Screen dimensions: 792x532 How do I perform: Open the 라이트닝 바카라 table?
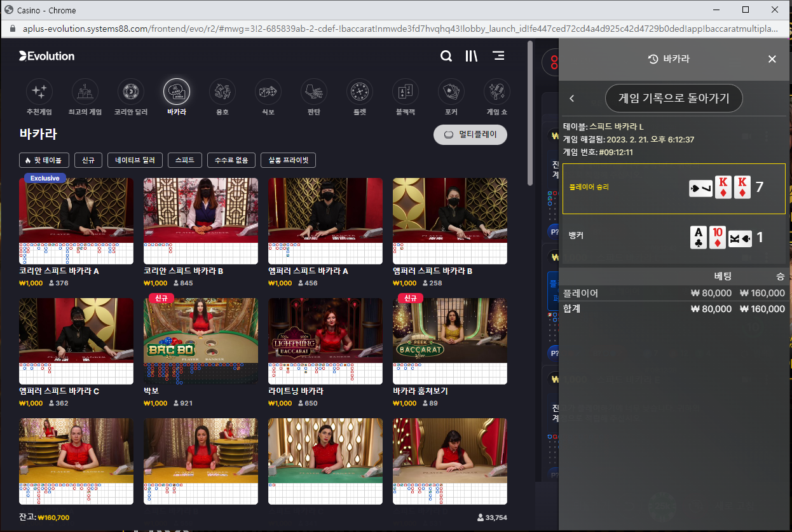(325, 341)
